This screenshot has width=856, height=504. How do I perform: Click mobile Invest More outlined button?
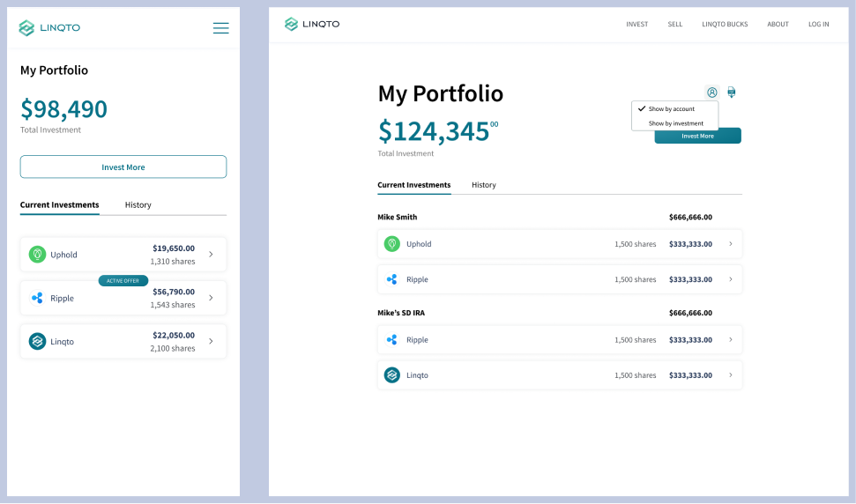(123, 167)
